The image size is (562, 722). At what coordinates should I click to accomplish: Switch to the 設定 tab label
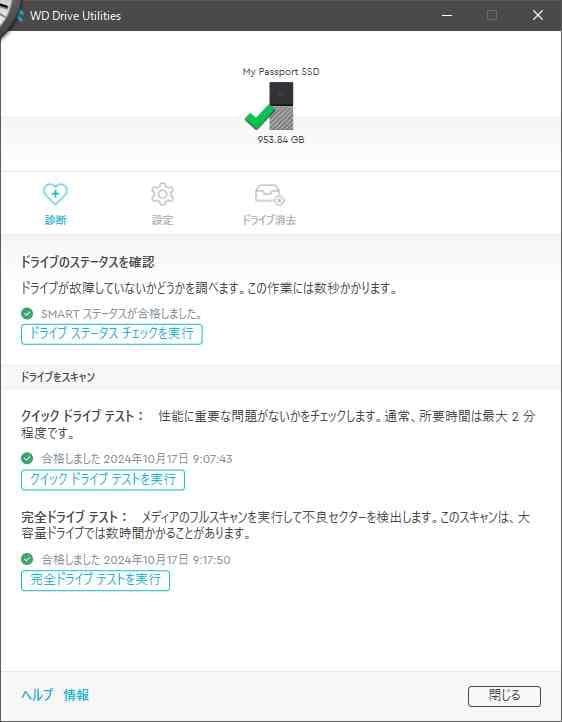point(162,220)
